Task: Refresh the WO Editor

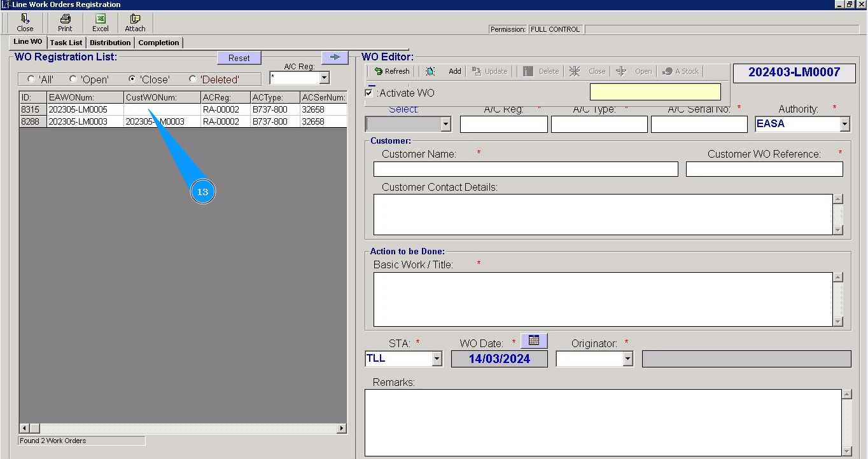Action: (392, 71)
